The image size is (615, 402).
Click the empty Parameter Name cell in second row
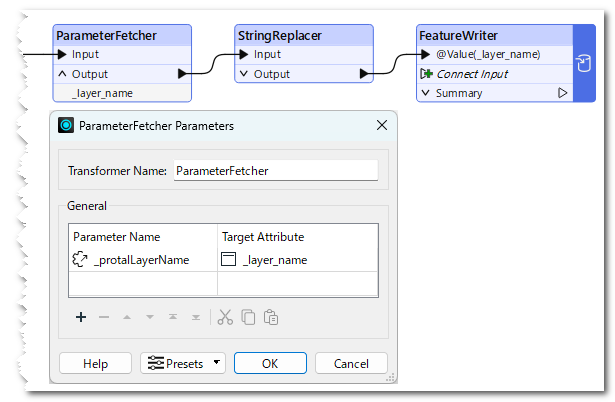click(143, 283)
